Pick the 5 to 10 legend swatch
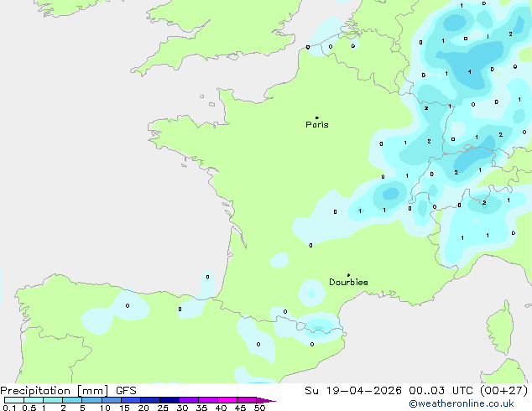The width and height of the screenshot is (532, 411). [x=92, y=400]
